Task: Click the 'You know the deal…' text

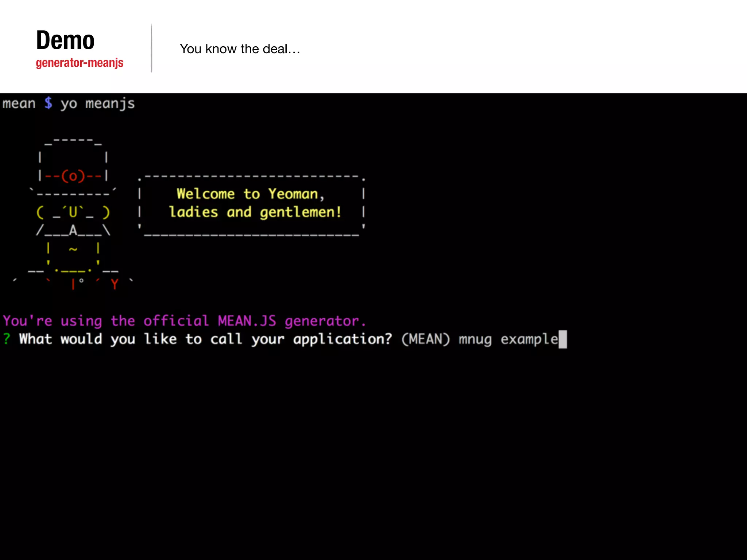Action: [240, 49]
